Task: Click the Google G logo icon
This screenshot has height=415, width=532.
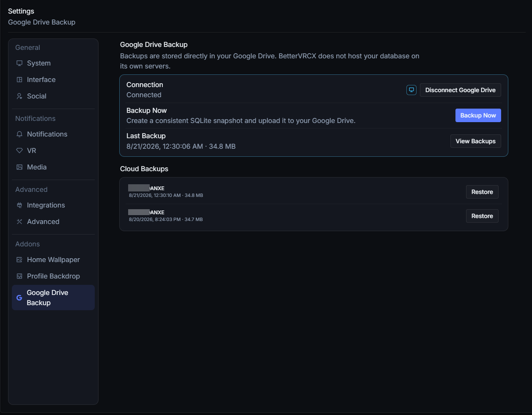Action: 19,298
